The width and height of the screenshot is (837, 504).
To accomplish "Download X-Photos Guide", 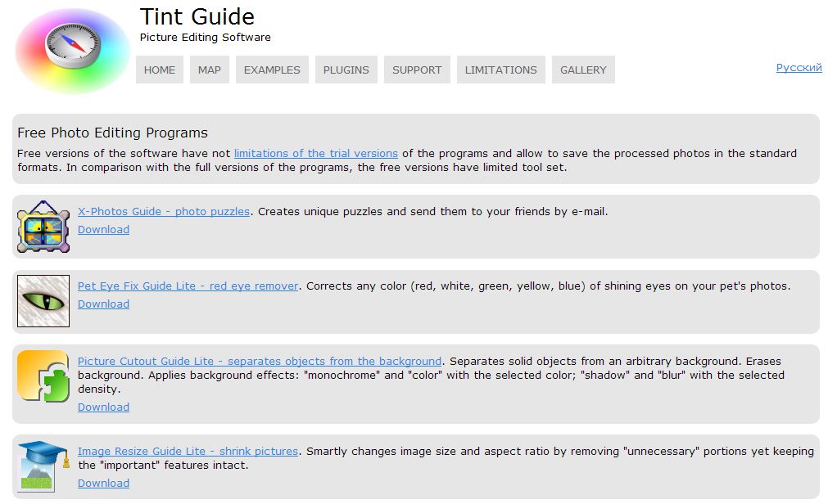I will pyautogui.click(x=103, y=229).
